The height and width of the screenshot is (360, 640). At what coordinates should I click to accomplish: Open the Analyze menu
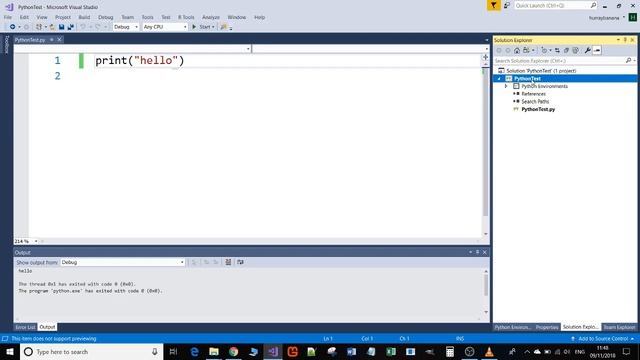[x=211, y=17]
